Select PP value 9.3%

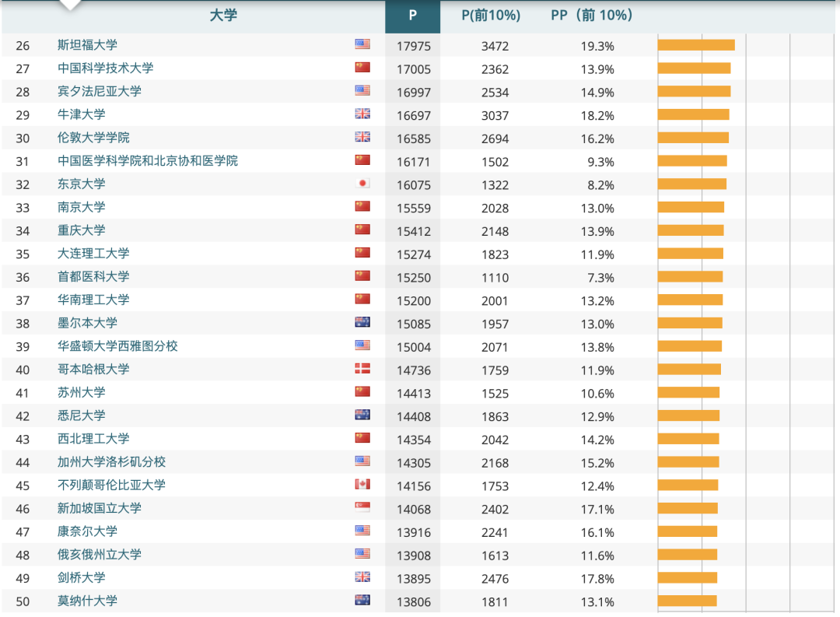[600, 162]
